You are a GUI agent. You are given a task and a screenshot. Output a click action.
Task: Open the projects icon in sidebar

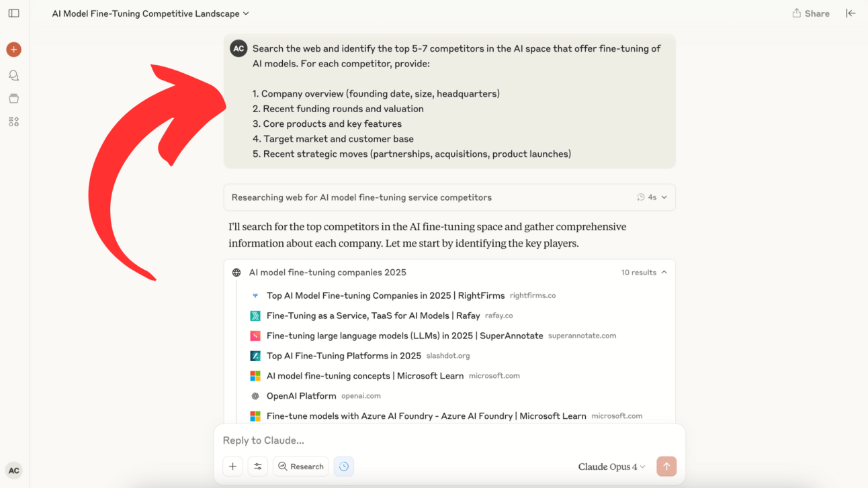click(x=13, y=99)
